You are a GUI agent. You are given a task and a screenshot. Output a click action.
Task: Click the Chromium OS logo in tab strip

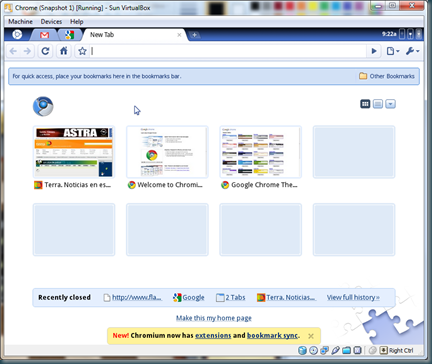coord(17,34)
